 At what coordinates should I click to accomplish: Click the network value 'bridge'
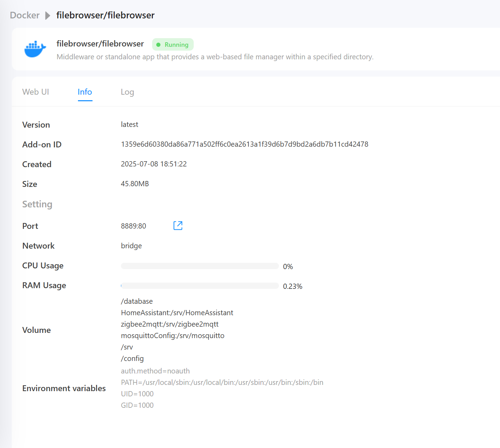click(131, 246)
